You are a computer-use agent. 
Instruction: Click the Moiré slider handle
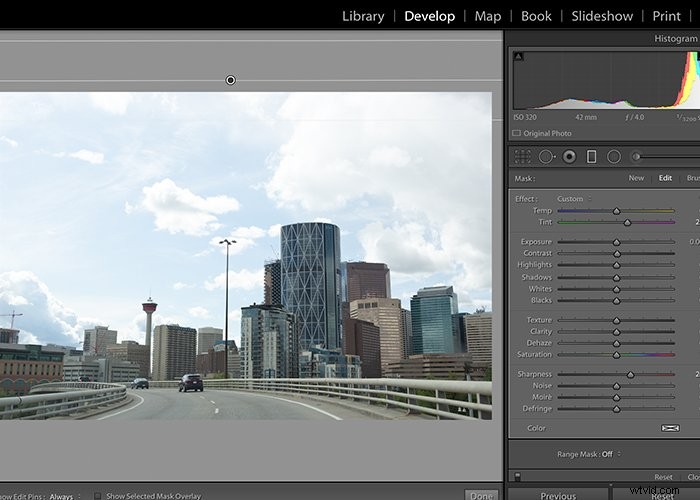click(x=617, y=397)
